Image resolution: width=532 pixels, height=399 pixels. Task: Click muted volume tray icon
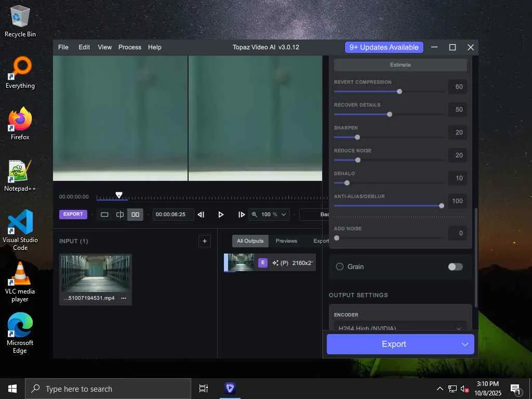[x=464, y=389]
